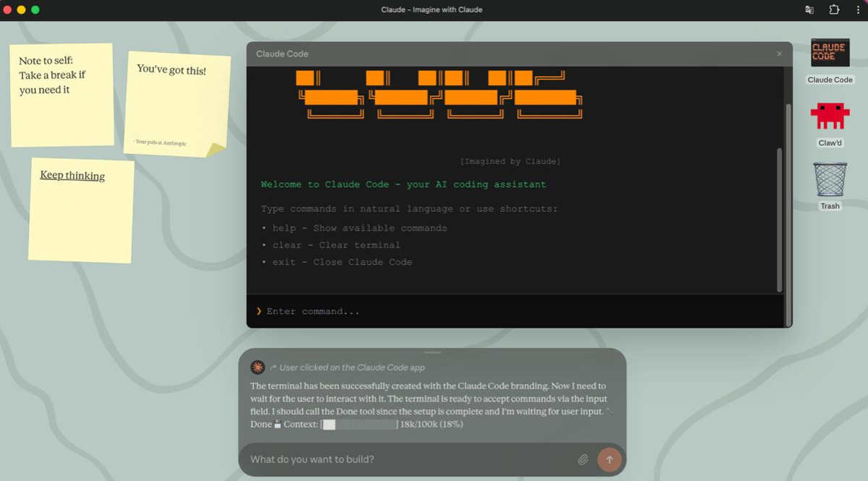Click the macOS green fullscreen window button

coord(35,9)
